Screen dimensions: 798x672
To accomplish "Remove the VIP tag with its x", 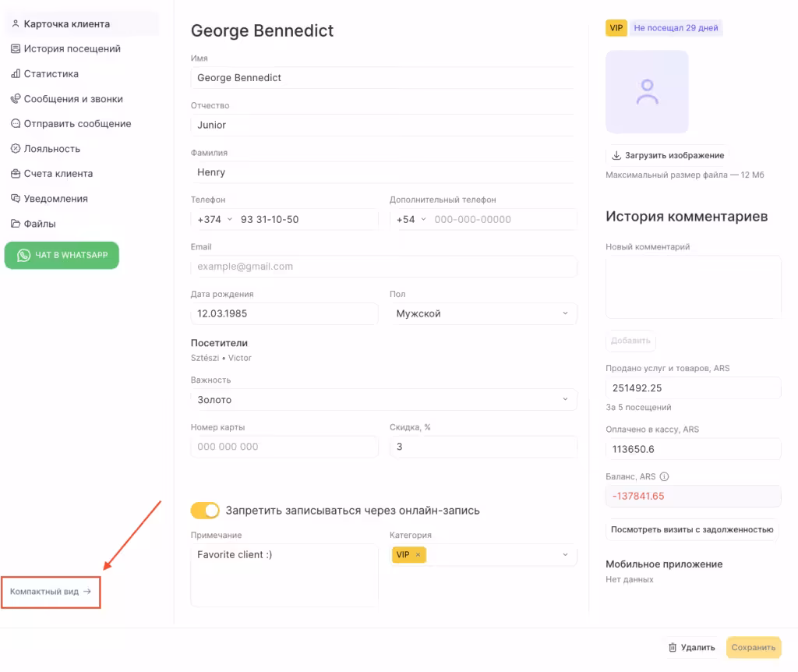I will 418,554.
